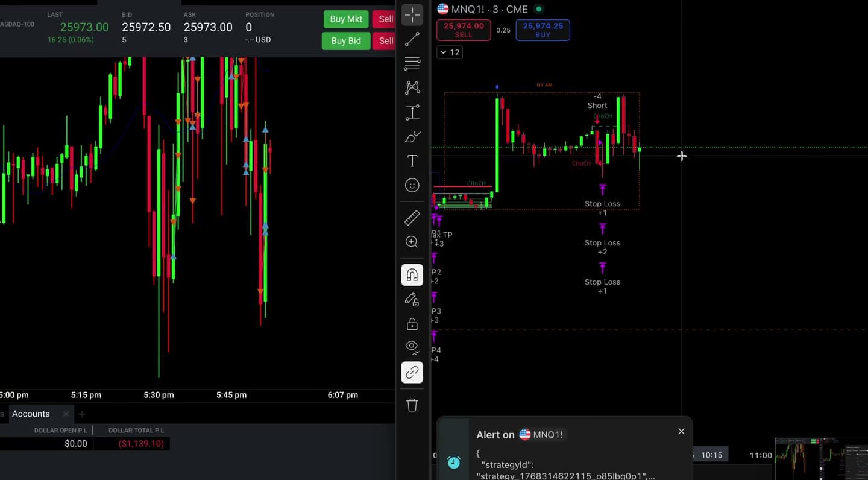The width and height of the screenshot is (868, 480).
Task: Toggle the drawing sync link icon
Action: (x=412, y=373)
